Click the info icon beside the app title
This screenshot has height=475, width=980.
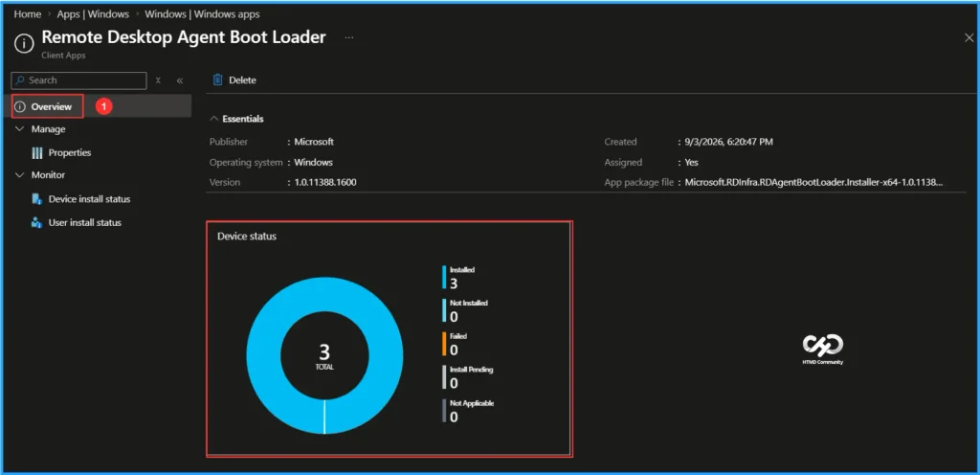(24, 43)
